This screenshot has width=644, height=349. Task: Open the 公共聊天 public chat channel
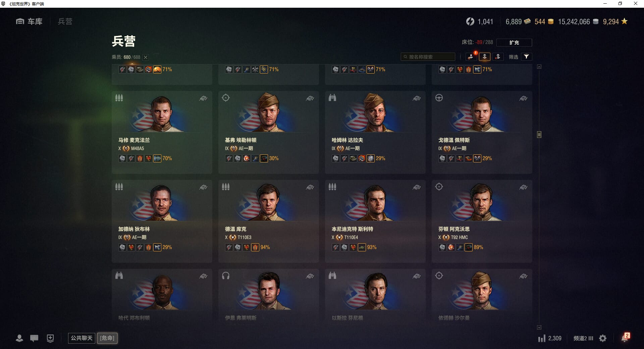(x=82, y=338)
